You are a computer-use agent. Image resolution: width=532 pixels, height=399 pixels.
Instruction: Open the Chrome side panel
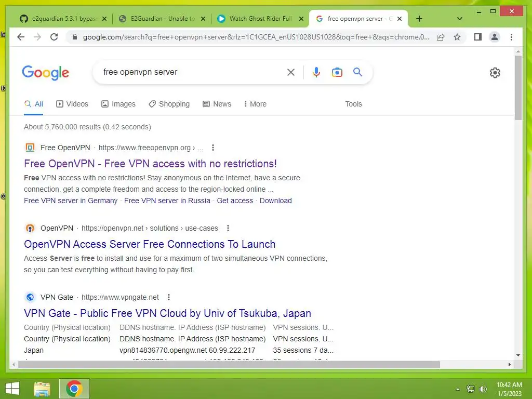point(478,37)
